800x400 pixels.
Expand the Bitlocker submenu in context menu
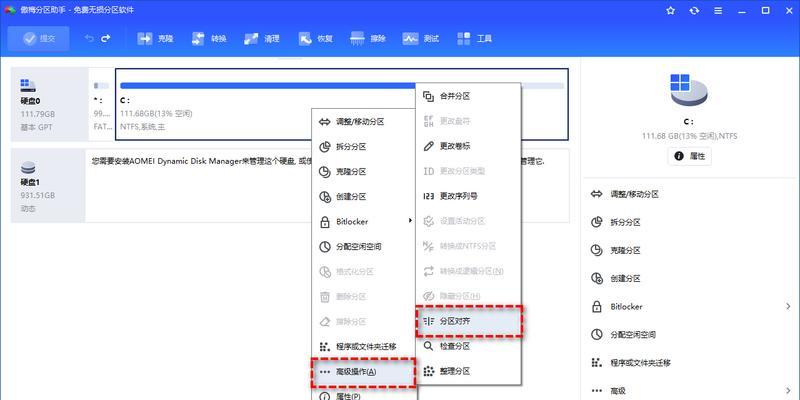point(363,222)
